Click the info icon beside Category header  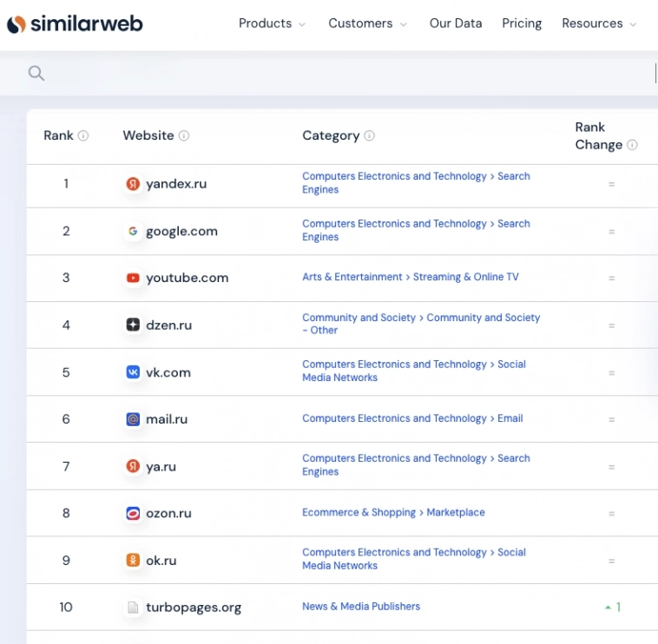[x=370, y=136]
